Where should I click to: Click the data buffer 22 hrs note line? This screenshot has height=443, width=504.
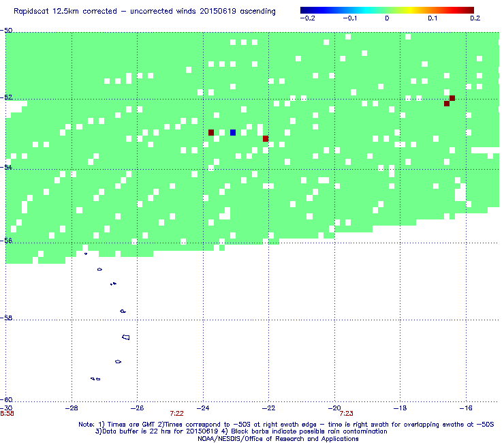241,431
